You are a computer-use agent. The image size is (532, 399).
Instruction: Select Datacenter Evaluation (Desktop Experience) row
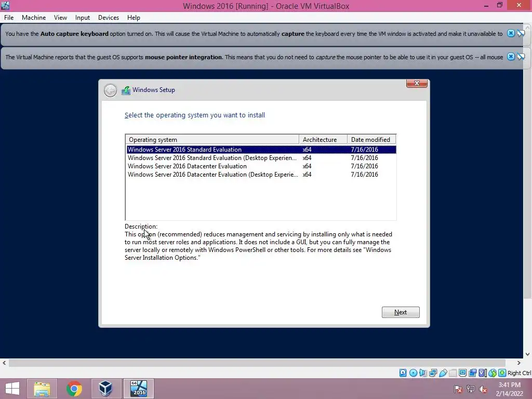click(261, 175)
